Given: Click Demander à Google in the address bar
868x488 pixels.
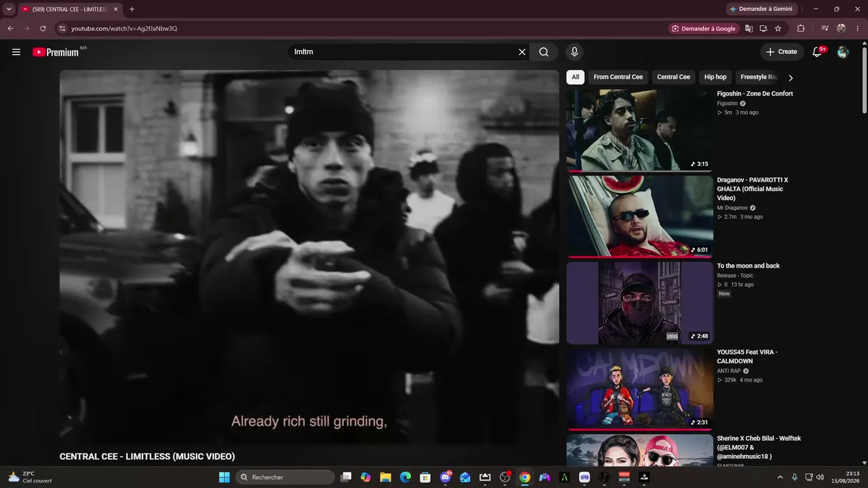Looking at the screenshot, I should click(x=704, y=28).
